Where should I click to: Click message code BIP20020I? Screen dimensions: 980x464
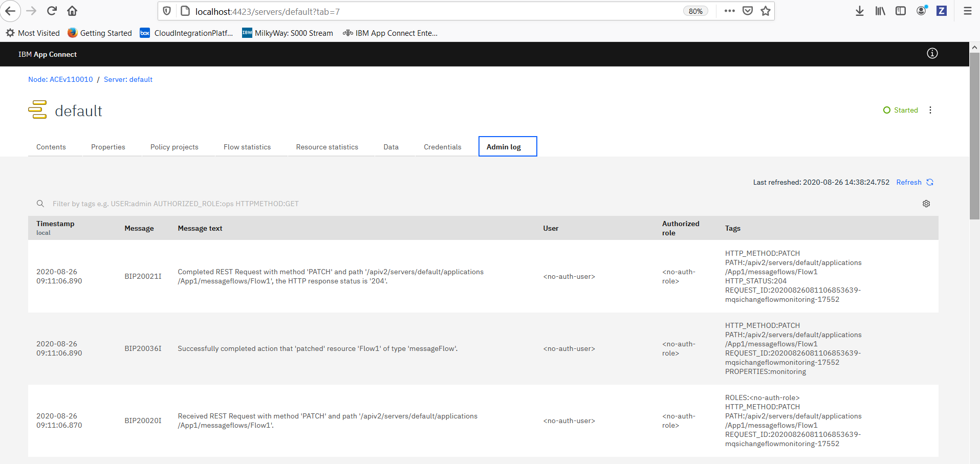pyautogui.click(x=143, y=421)
